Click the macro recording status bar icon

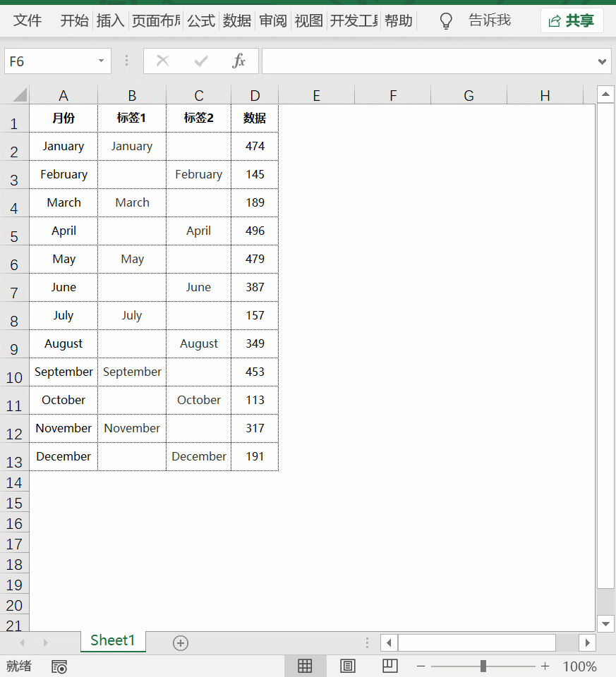[x=59, y=666]
